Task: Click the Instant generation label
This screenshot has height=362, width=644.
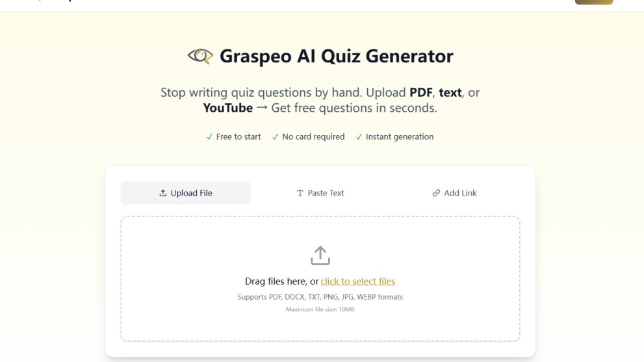Action: (399, 137)
